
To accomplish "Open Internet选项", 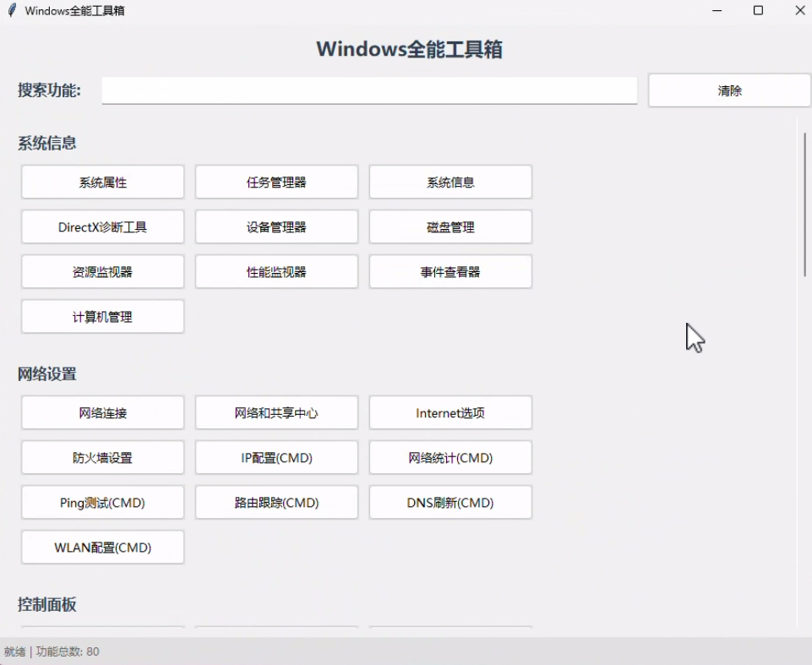I will pos(450,413).
